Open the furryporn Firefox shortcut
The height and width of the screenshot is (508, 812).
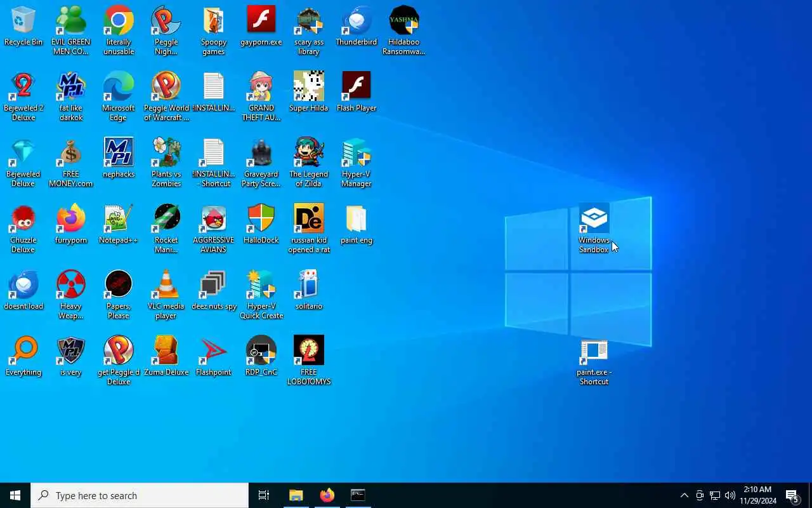(71, 225)
